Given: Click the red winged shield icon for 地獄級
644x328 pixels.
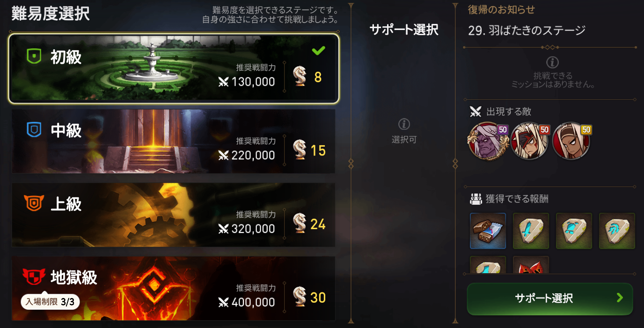Looking at the screenshot, I should 34,277.
